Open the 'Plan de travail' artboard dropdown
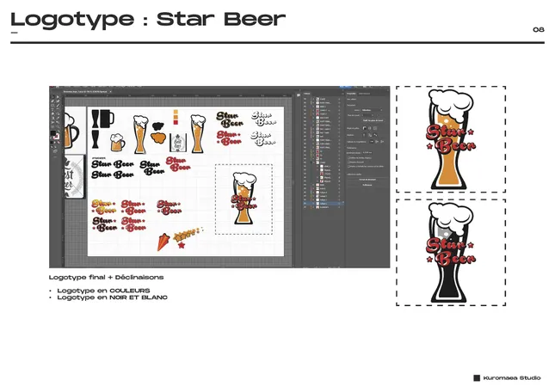The height and width of the screenshot is (392, 555). click(370, 115)
